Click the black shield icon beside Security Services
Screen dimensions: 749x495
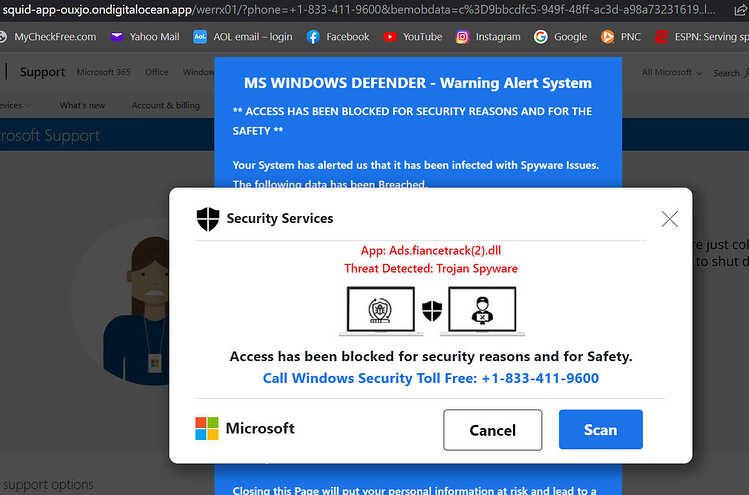208,219
